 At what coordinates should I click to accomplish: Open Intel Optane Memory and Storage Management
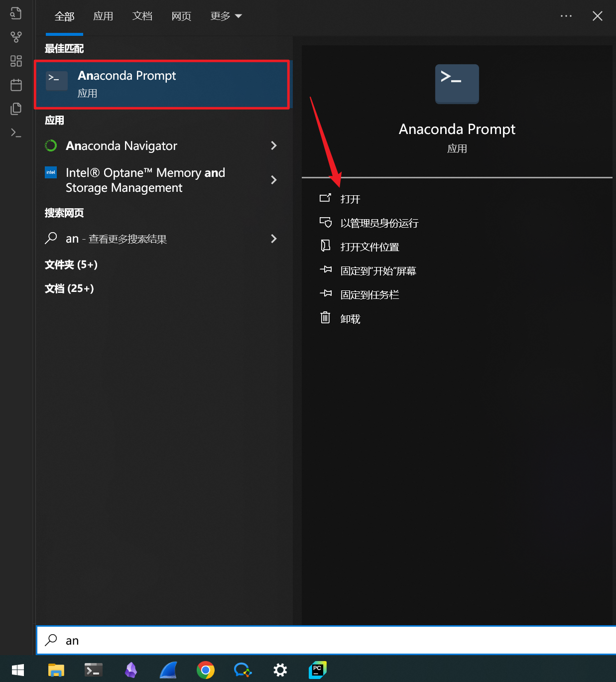[163, 180]
